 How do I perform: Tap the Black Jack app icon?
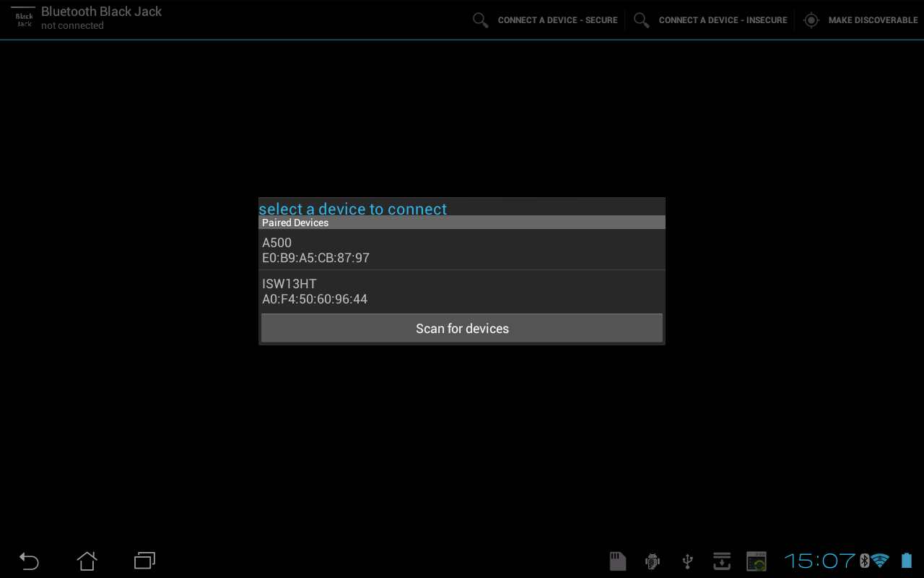24,19
